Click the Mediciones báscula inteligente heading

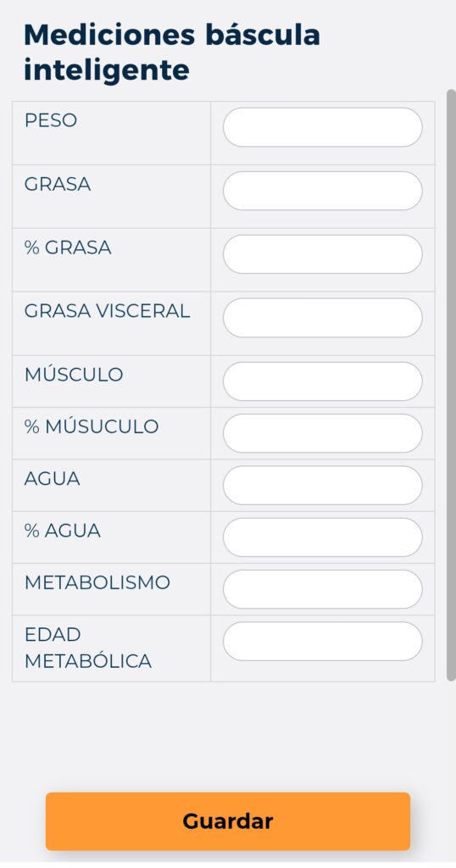(172, 53)
